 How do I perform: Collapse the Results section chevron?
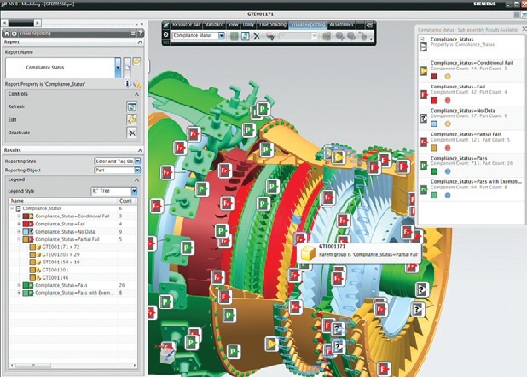(x=140, y=150)
